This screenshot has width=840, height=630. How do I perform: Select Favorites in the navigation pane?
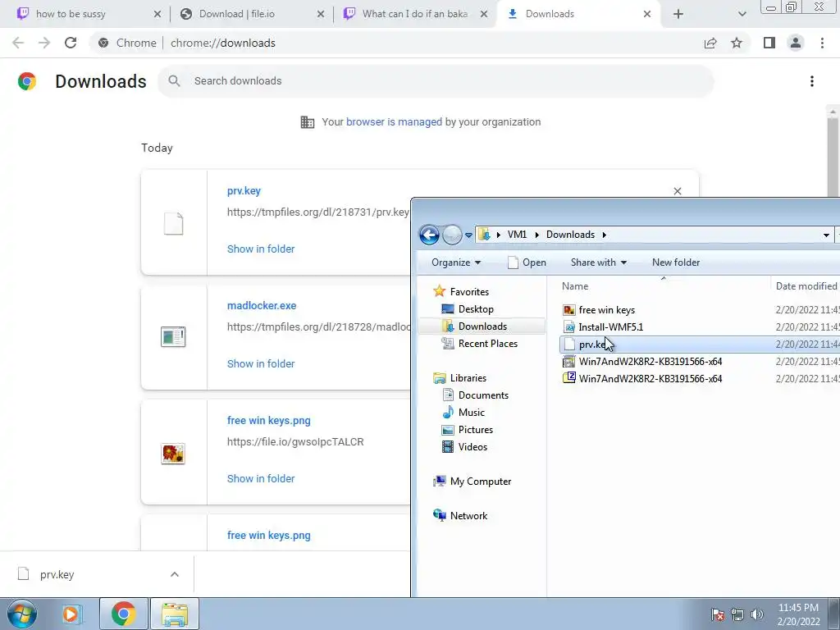pyautogui.click(x=469, y=292)
